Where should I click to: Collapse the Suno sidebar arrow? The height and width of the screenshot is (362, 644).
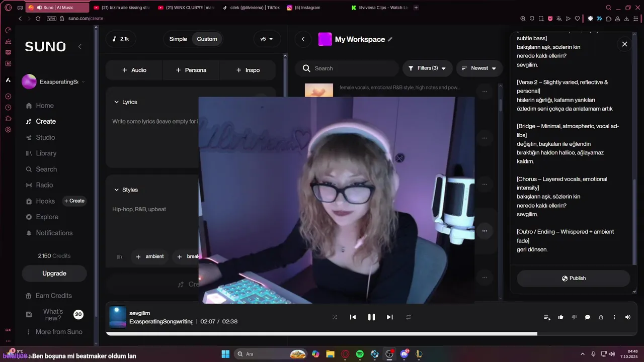pos(79,47)
